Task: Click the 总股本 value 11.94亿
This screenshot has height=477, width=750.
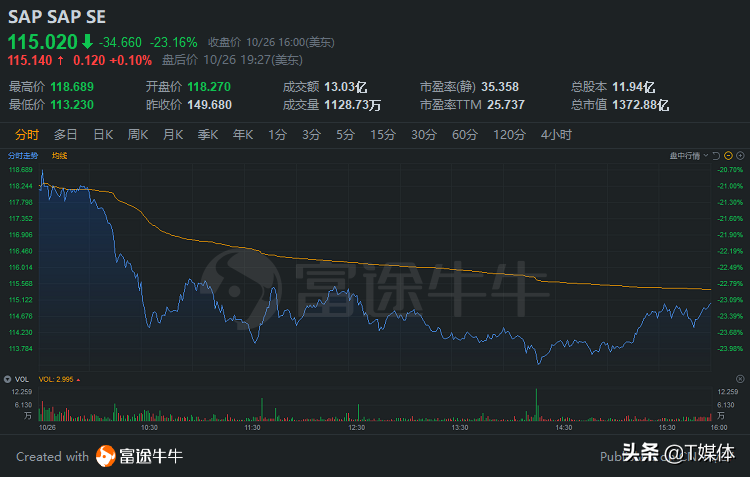Action: coord(633,87)
